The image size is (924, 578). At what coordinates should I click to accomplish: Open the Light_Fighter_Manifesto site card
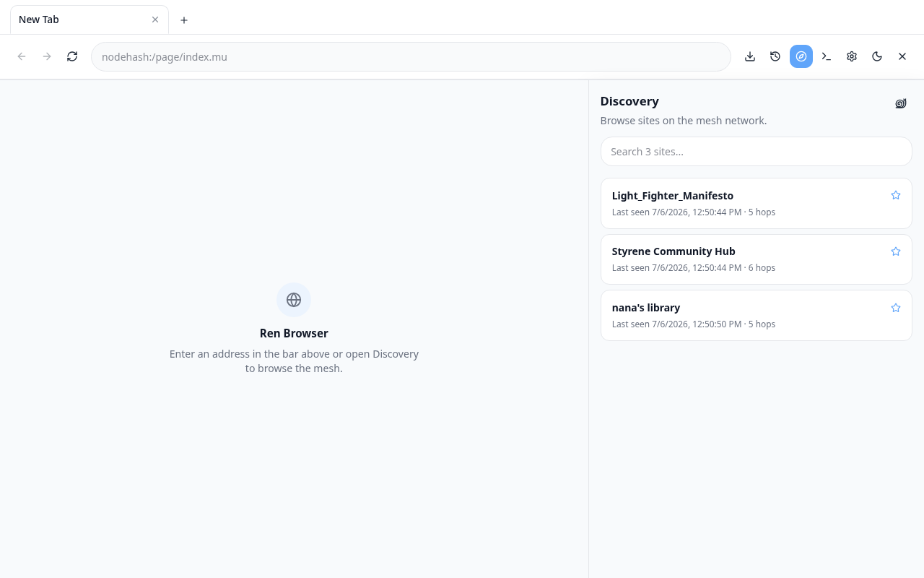[756, 203]
